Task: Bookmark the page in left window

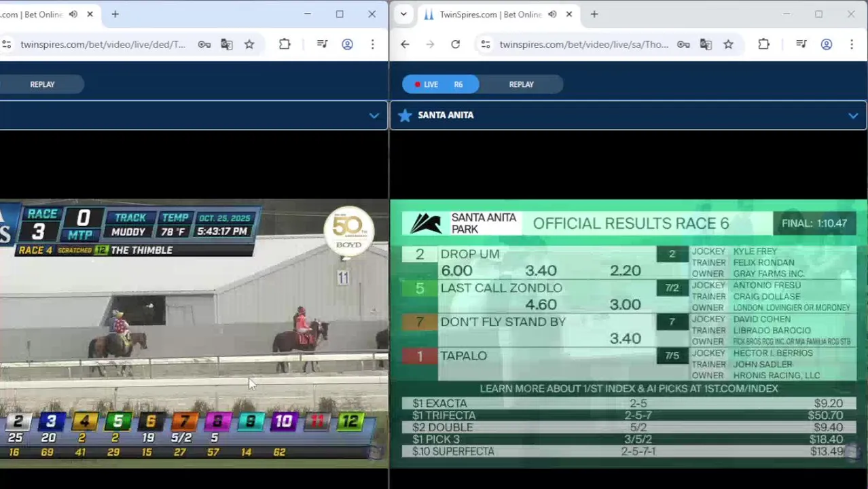Action: pos(249,45)
